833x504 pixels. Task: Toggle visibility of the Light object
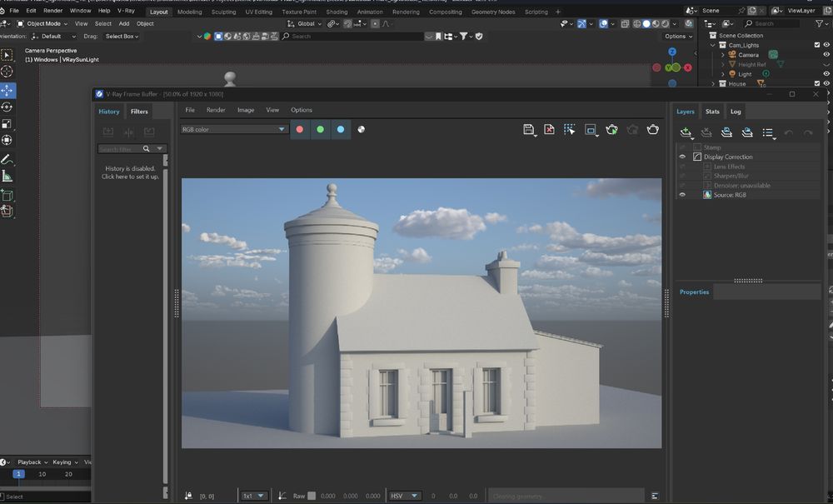[x=826, y=74]
